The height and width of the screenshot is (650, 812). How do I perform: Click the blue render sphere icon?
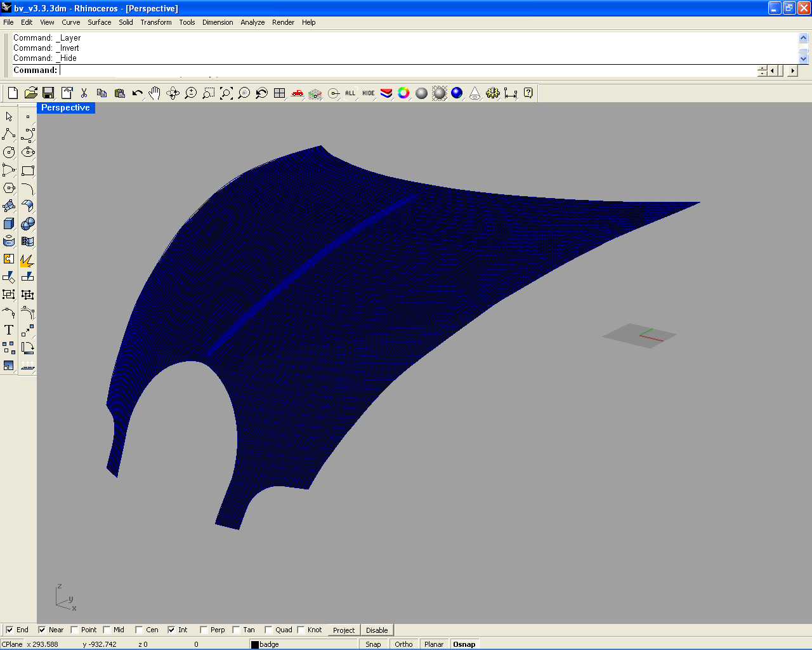click(x=457, y=93)
